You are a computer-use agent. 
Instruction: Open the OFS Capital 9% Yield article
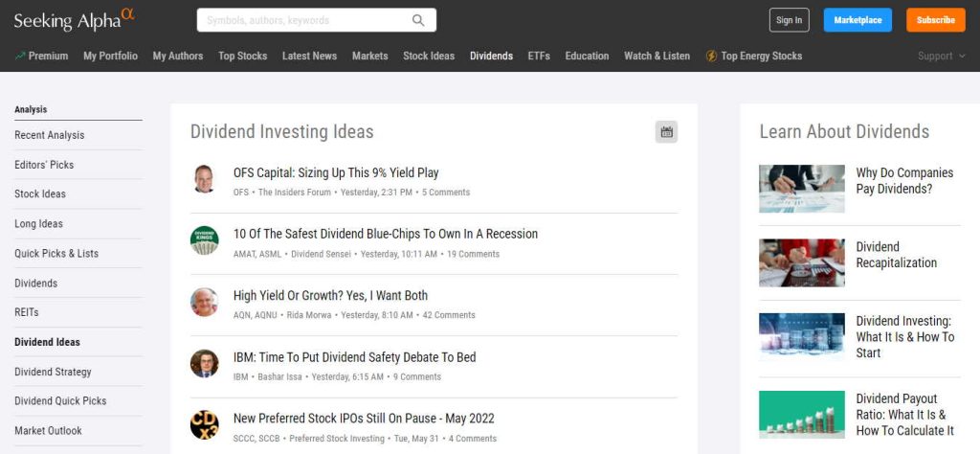[x=336, y=172]
